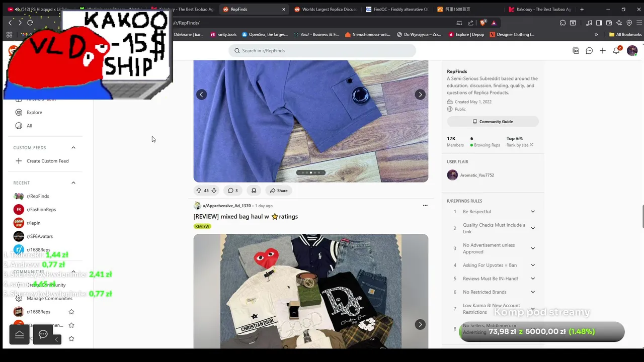Open a new browser tab

click(582, 9)
